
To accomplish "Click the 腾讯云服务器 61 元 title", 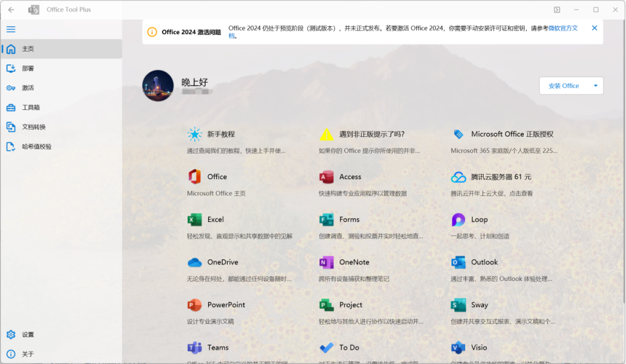I will (x=502, y=177).
